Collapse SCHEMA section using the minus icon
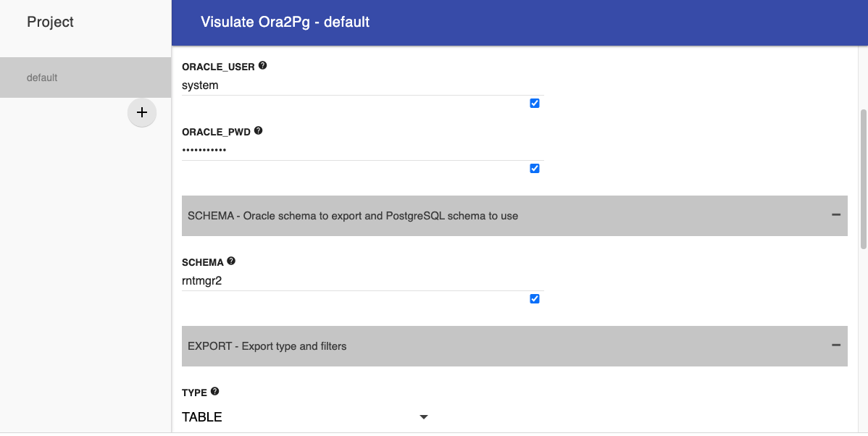 tap(835, 215)
